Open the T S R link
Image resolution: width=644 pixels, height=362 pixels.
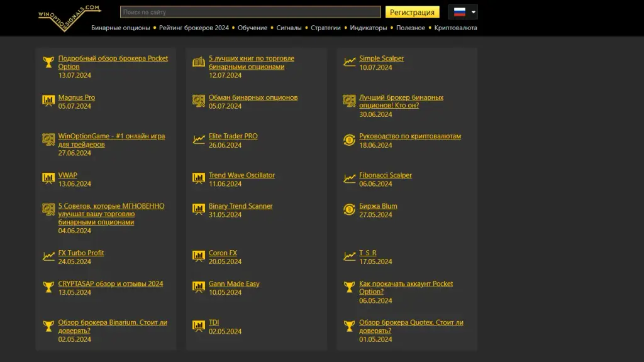[367, 253]
